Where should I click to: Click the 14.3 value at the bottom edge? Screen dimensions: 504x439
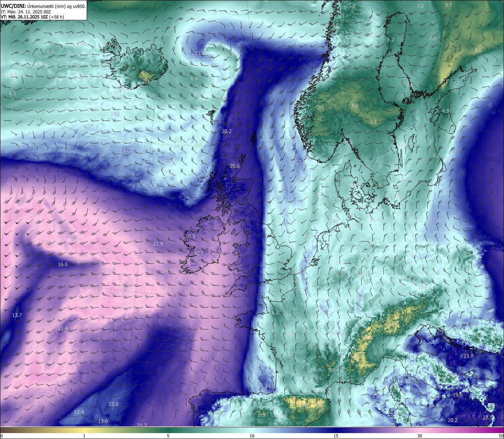tap(419, 425)
